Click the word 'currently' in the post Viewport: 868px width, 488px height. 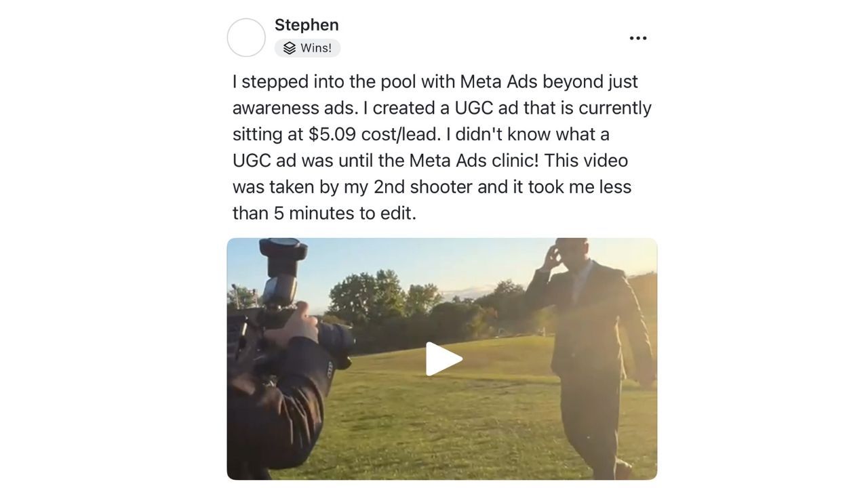point(615,108)
